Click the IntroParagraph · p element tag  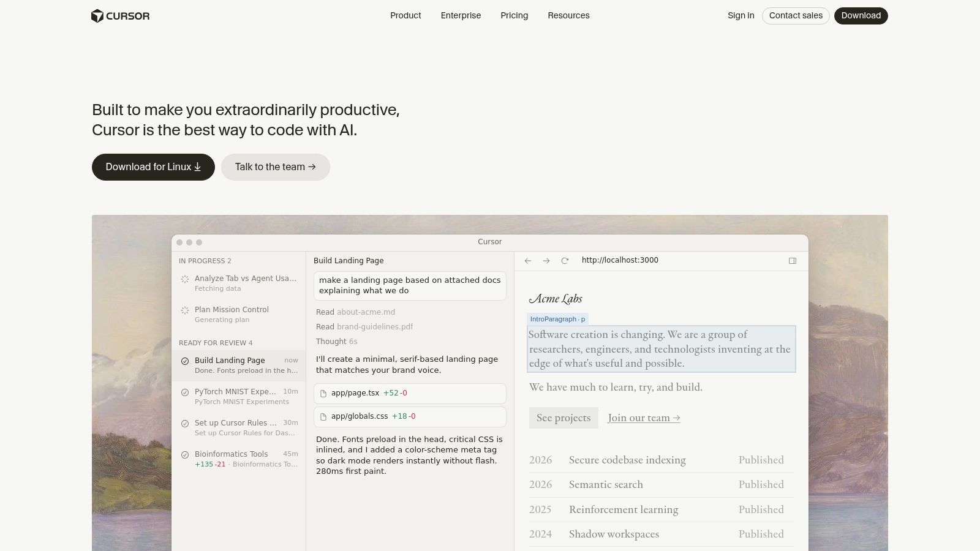(x=557, y=319)
